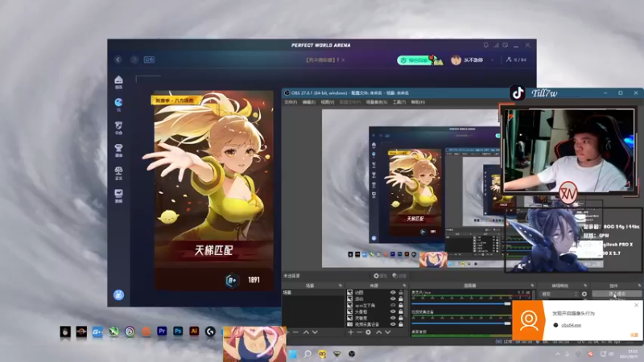
Task: Click the 视频采集设备 mixer volume slider
Action: pos(460,323)
